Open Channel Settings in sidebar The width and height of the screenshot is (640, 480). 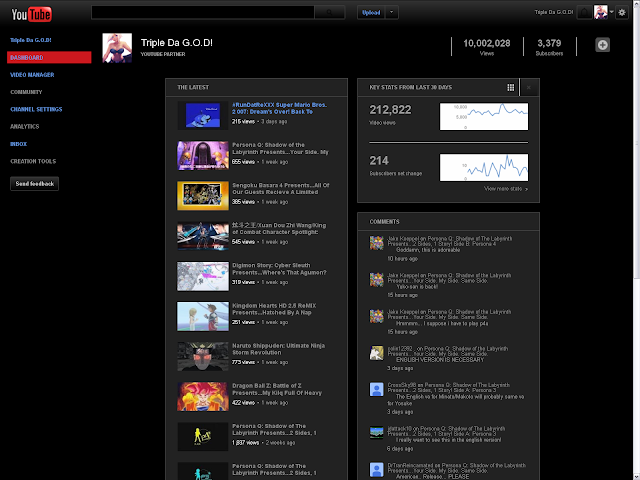[x=36, y=109]
